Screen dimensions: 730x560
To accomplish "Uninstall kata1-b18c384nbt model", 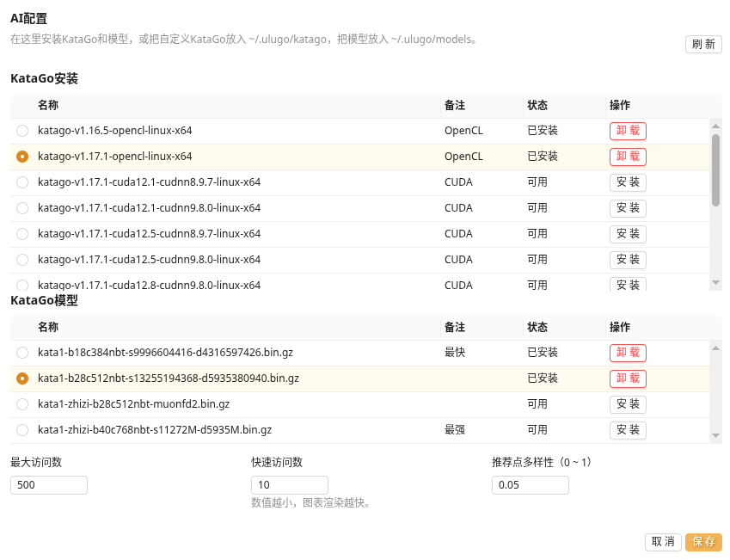I will [x=628, y=353].
